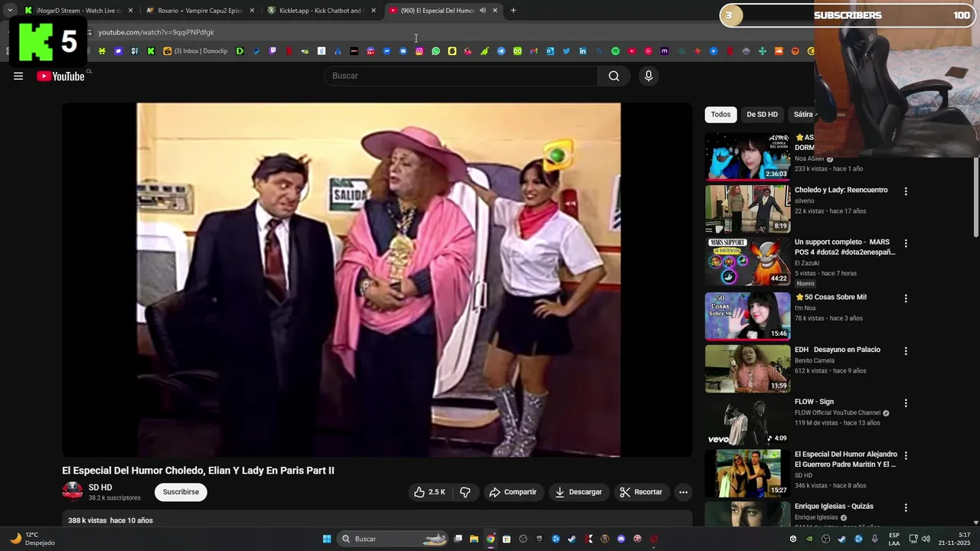Open options for Enrique Iglesias - Quizás

click(906, 507)
